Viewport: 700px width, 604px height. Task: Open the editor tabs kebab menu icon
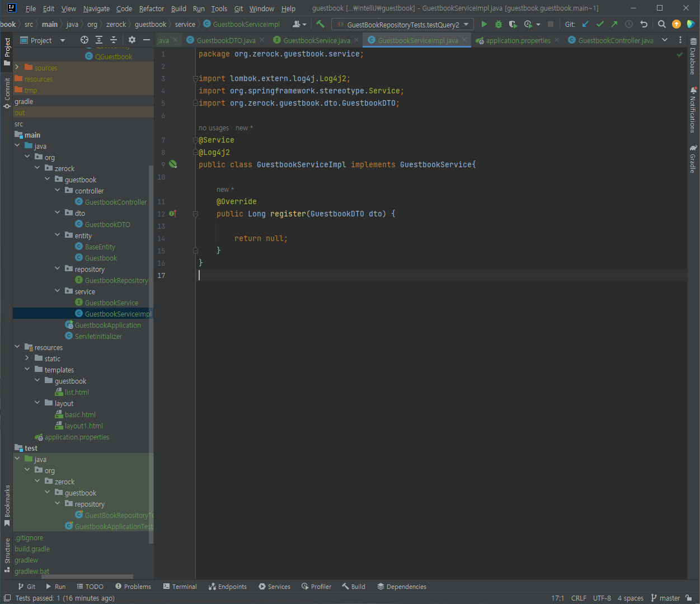tap(680, 40)
